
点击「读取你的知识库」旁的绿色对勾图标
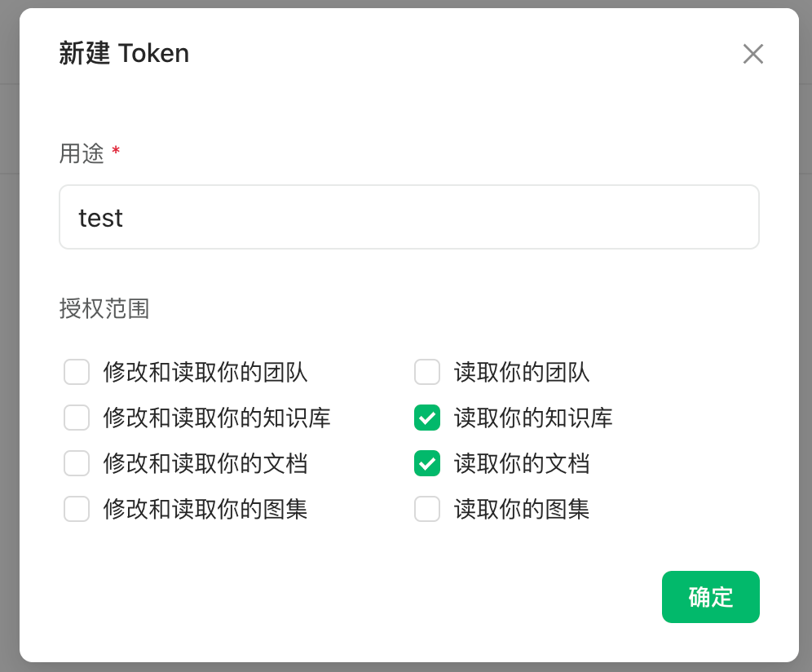[427, 418]
